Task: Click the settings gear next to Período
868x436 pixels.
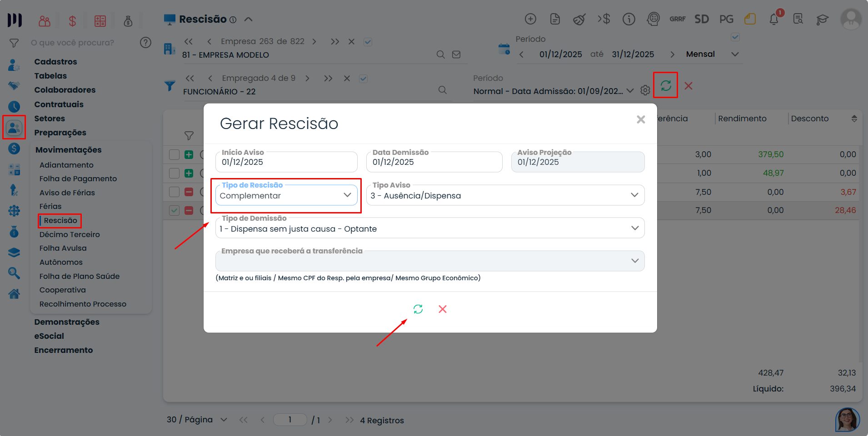Action: click(x=645, y=90)
